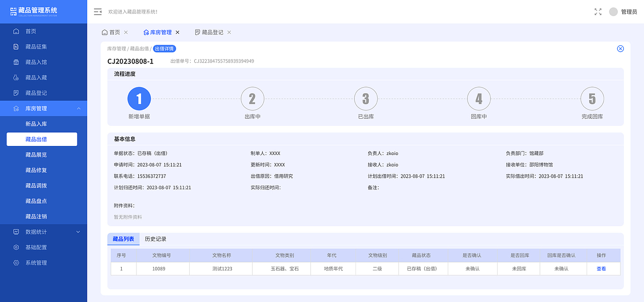Click 藏品出借 in the breadcrumb
644x302 pixels.
tap(140, 48)
